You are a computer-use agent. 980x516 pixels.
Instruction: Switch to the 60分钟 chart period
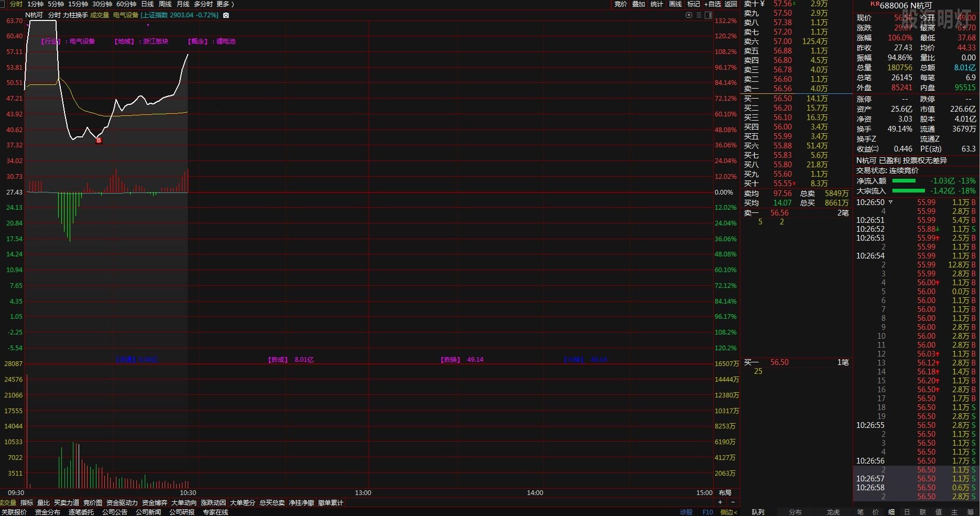pyautogui.click(x=126, y=4)
